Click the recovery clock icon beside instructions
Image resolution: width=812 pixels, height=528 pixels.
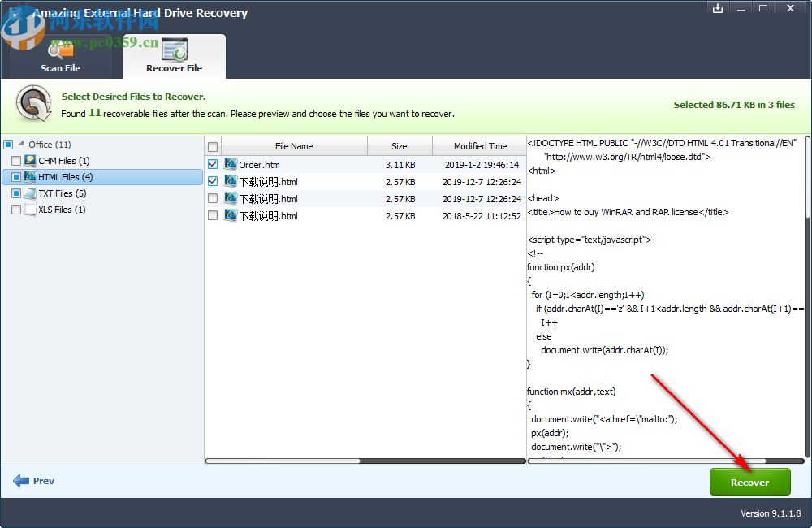33,103
